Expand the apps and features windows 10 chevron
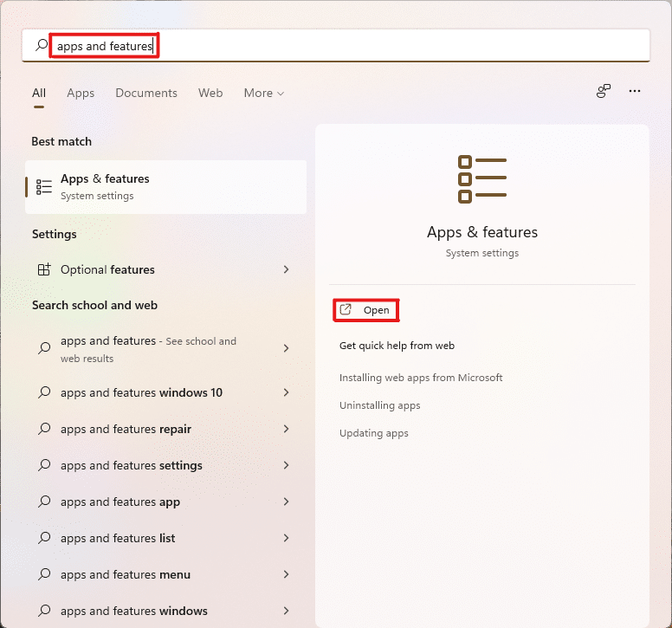 point(286,392)
